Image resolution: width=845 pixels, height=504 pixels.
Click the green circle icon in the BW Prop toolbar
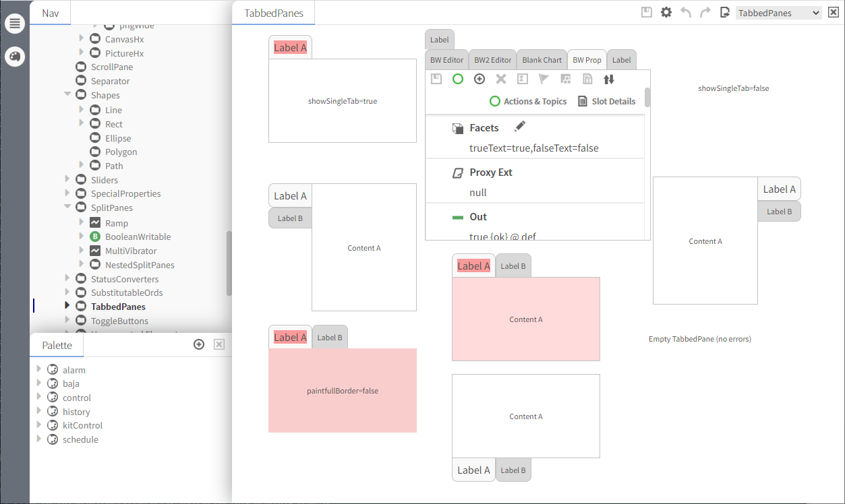(x=458, y=79)
